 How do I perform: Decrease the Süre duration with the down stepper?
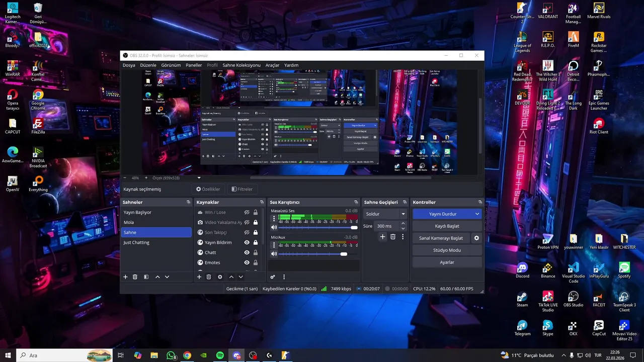tap(403, 228)
